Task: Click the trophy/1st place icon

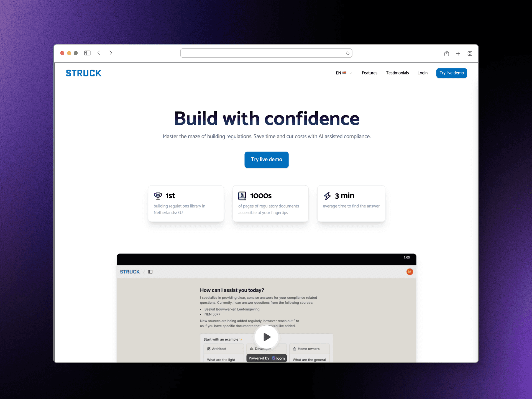Action: click(x=159, y=195)
